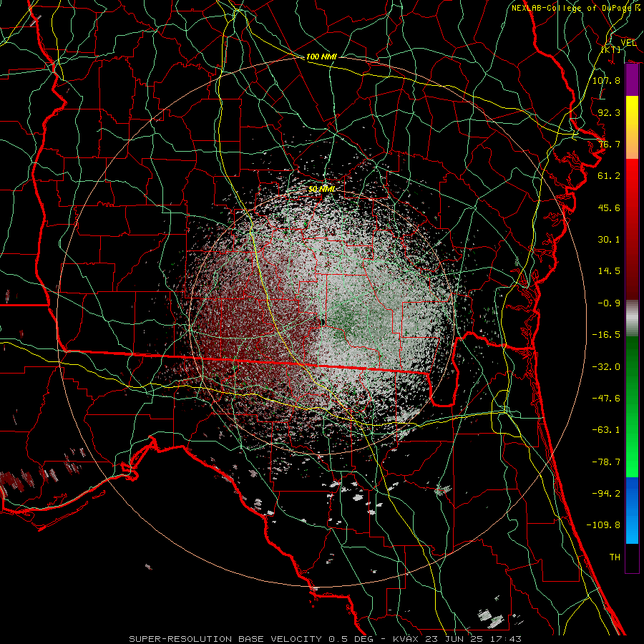The height and width of the screenshot is (644, 644).
Task: Click the 30.1 velocity scale value
Action: click(609, 240)
